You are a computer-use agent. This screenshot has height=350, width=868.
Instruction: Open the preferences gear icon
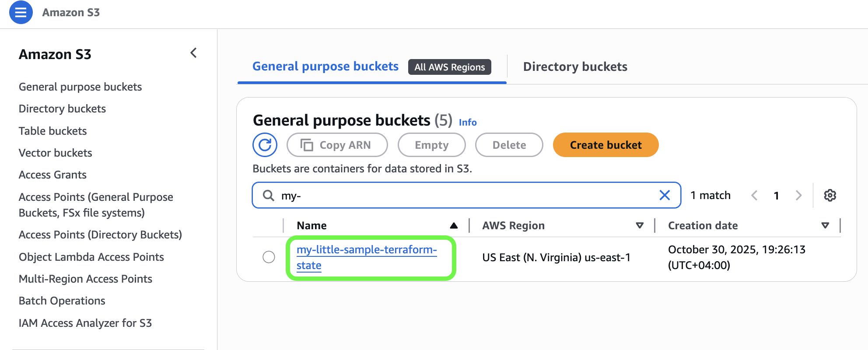[829, 196]
